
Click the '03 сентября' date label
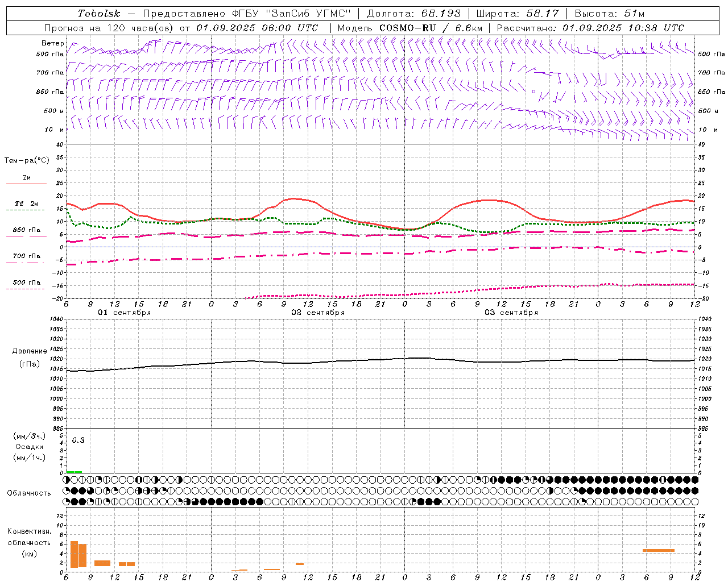tap(511, 313)
